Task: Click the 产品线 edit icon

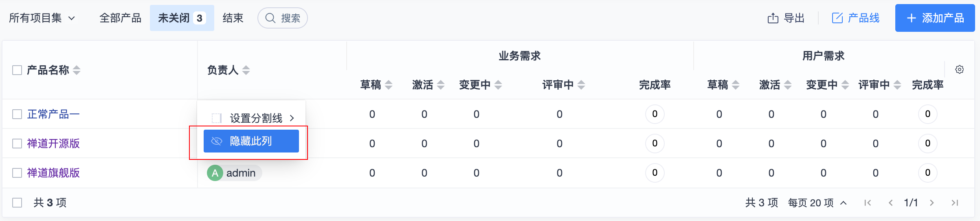Action: (837, 18)
